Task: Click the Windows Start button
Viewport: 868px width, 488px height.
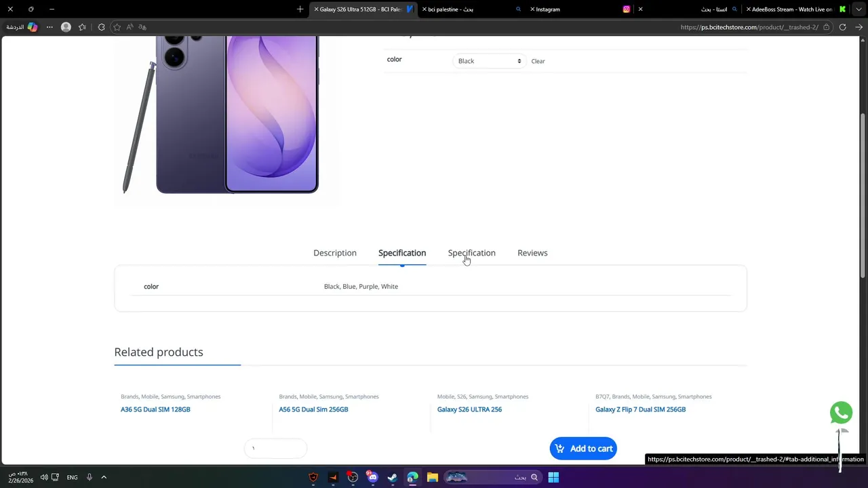Action: [x=553, y=477]
